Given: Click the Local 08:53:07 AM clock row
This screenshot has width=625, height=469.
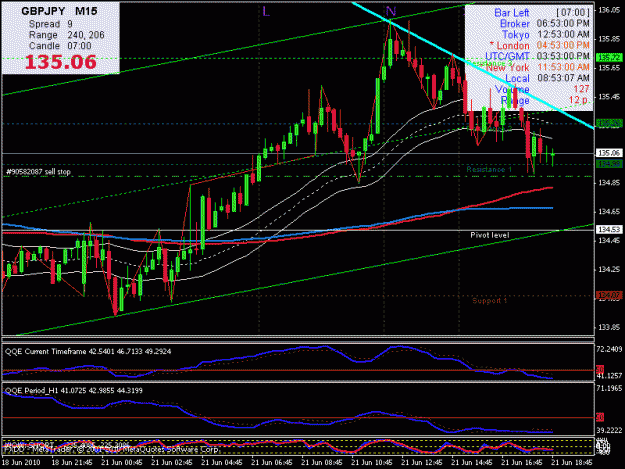Looking at the screenshot, I should click(x=547, y=78).
